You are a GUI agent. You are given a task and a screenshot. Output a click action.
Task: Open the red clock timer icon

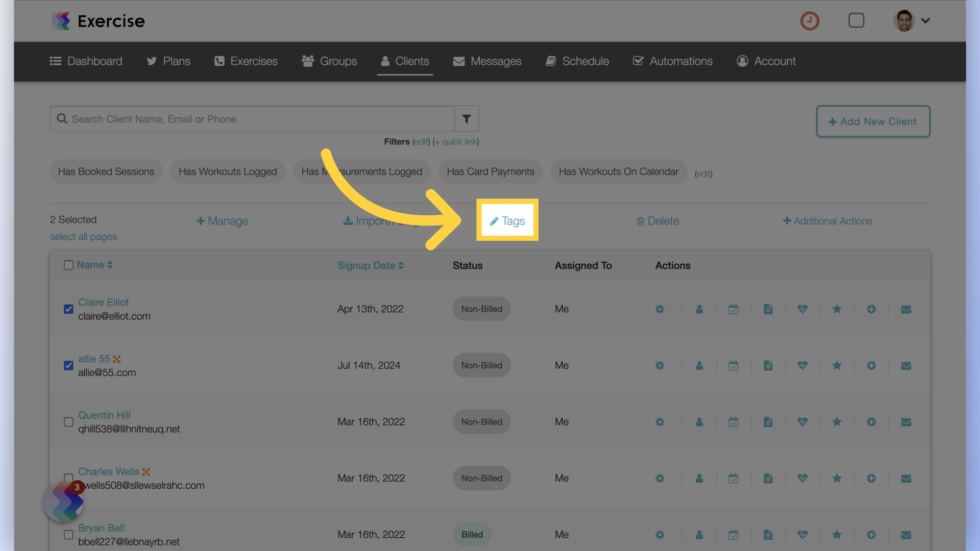[x=810, y=21]
